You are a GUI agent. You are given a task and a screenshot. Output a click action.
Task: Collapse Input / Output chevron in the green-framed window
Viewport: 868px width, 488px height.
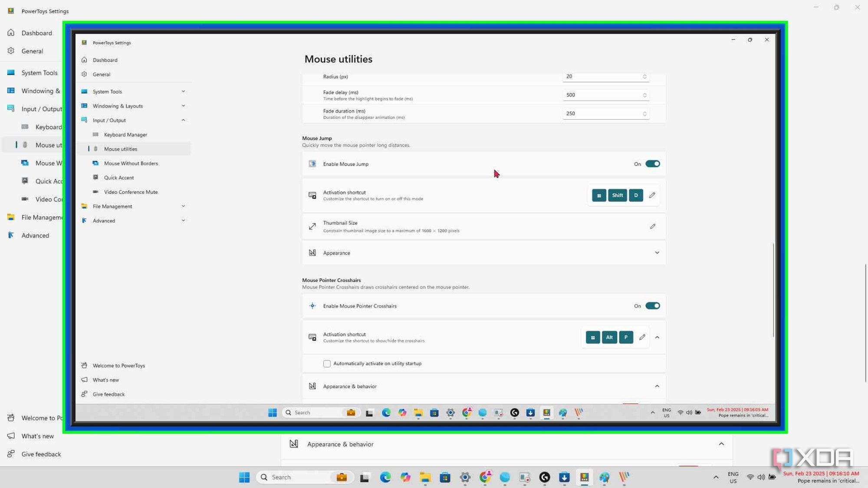(x=183, y=120)
